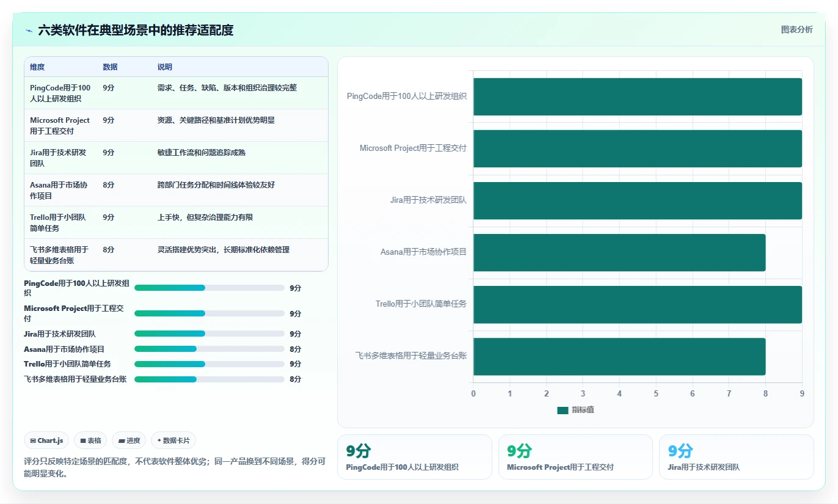Click the 数据 column header
This screenshot has width=838, height=504.
point(110,67)
